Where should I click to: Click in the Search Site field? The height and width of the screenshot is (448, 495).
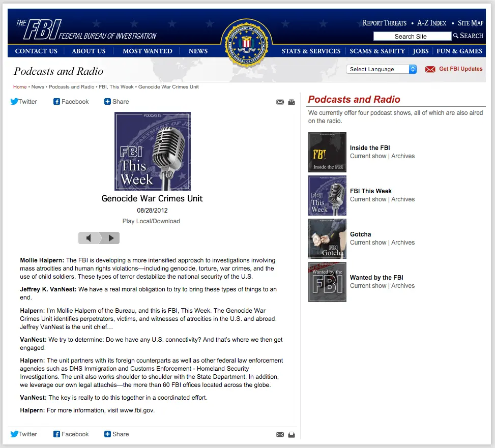coord(412,36)
